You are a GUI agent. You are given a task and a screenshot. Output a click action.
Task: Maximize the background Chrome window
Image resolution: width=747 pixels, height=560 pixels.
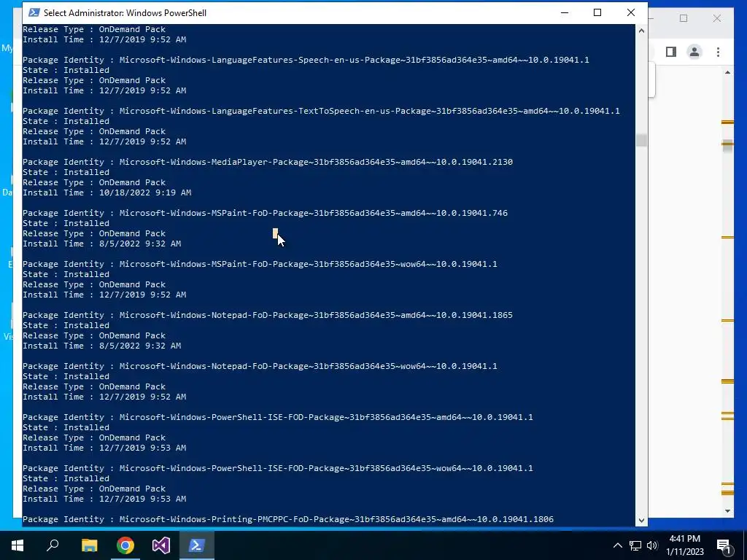point(684,18)
